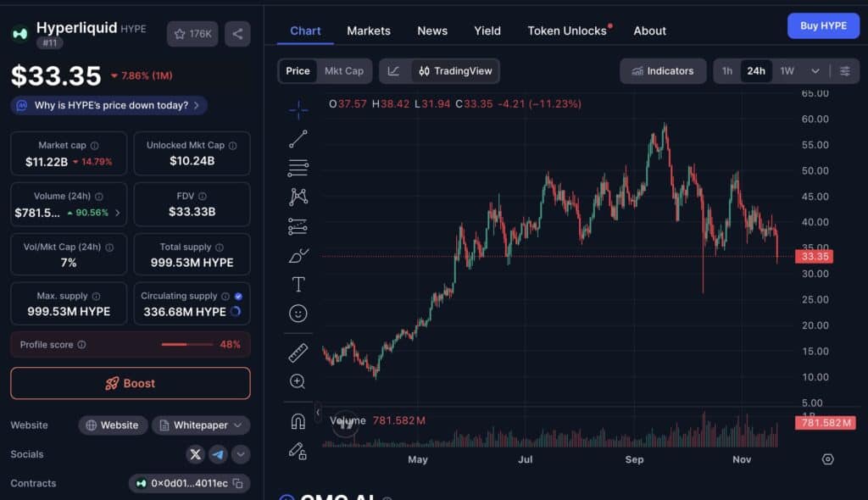The image size is (868, 500).
Task: Click the Buy HYPE button
Action: click(x=823, y=26)
